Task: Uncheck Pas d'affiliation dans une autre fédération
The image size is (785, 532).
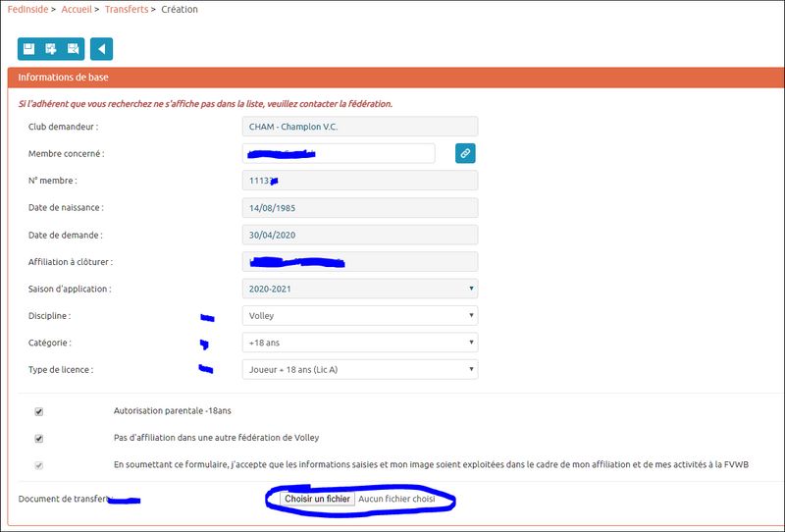Action: point(39,439)
